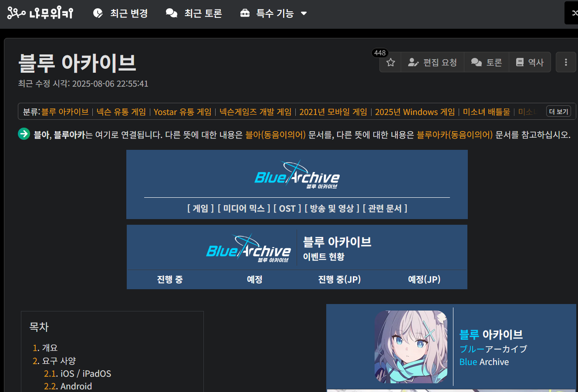Jump to section 2.2. Android
This screenshot has height=392, width=578.
68,386
